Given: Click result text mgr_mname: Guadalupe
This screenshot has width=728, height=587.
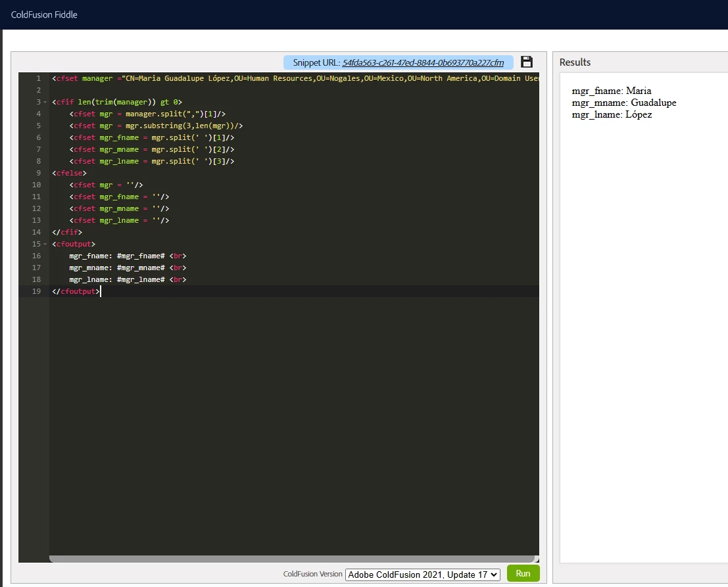Looking at the screenshot, I should pyautogui.click(x=624, y=103).
